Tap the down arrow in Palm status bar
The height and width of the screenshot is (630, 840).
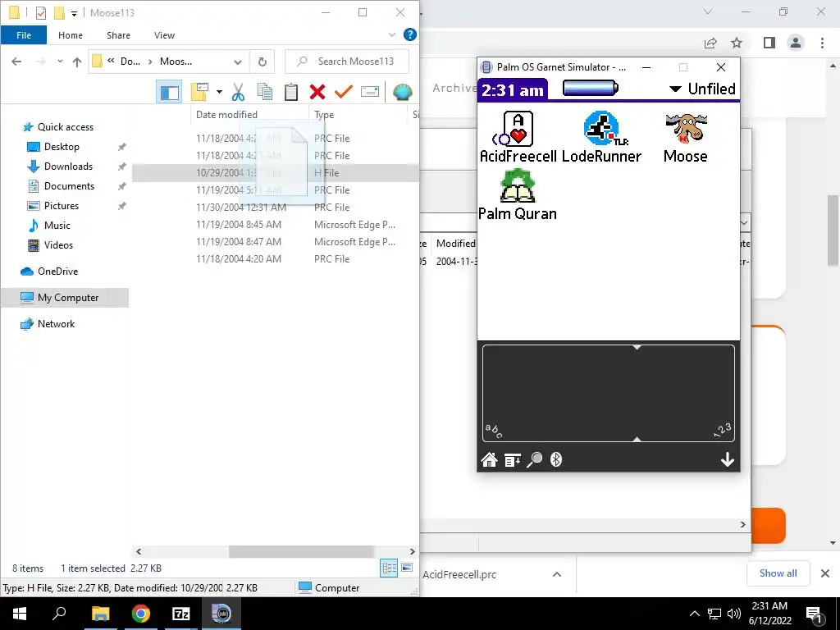tap(727, 459)
